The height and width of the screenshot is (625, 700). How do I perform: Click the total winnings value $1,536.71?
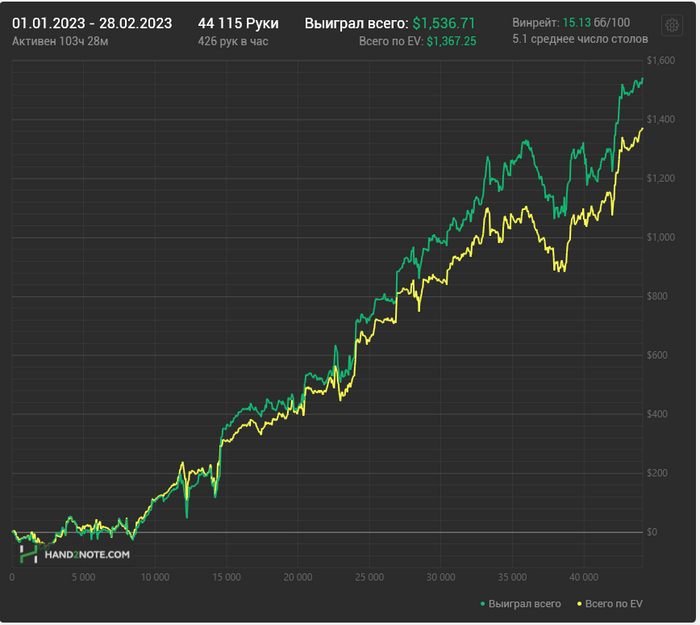tap(444, 23)
